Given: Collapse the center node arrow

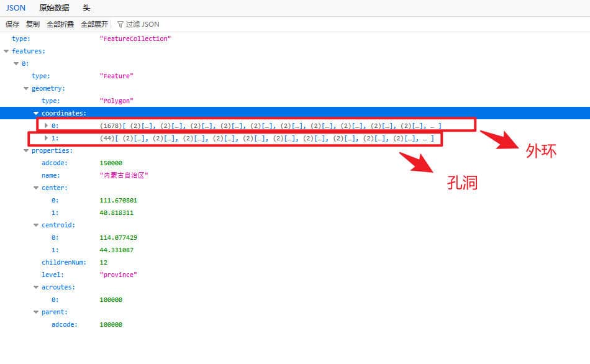Looking at the screenshot, I should click(x=36, y=188).
